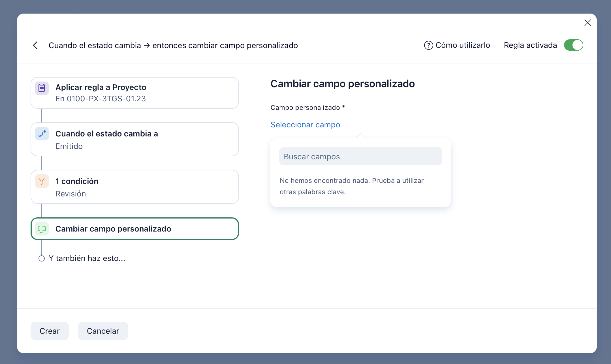Click the Cancelar button
Image resolution: width=611 pixels, height=364 pixels.
pyautogui.click(x=103, y=331)
